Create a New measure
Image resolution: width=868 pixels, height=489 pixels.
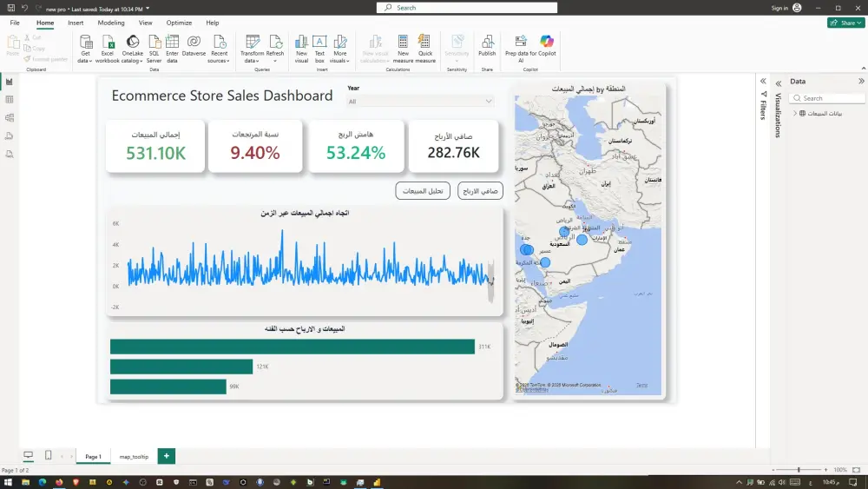point(403,49)
